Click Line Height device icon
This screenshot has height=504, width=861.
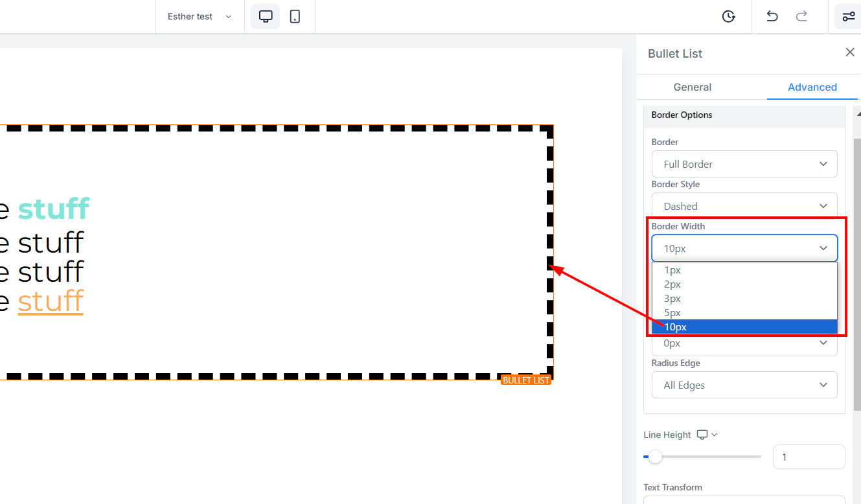point(702,435)
